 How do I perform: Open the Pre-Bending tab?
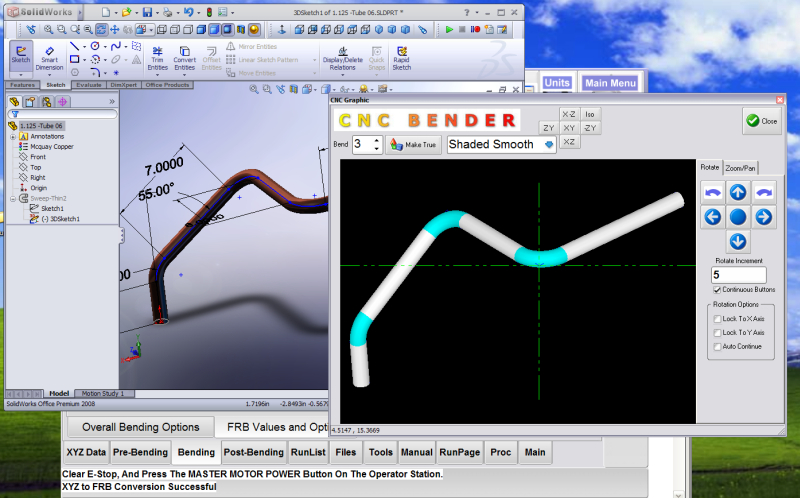pyautogui.click(x=140, y=453)
